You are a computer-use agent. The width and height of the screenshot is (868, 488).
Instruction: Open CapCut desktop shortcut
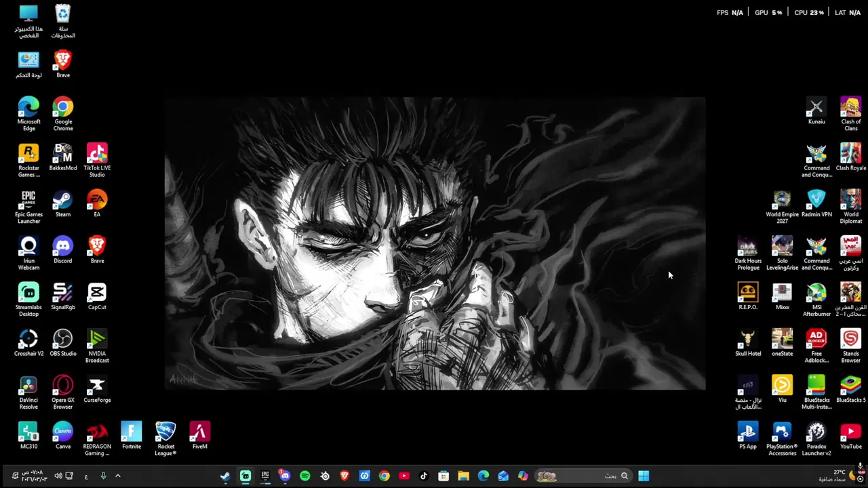(x=97, y=296)
